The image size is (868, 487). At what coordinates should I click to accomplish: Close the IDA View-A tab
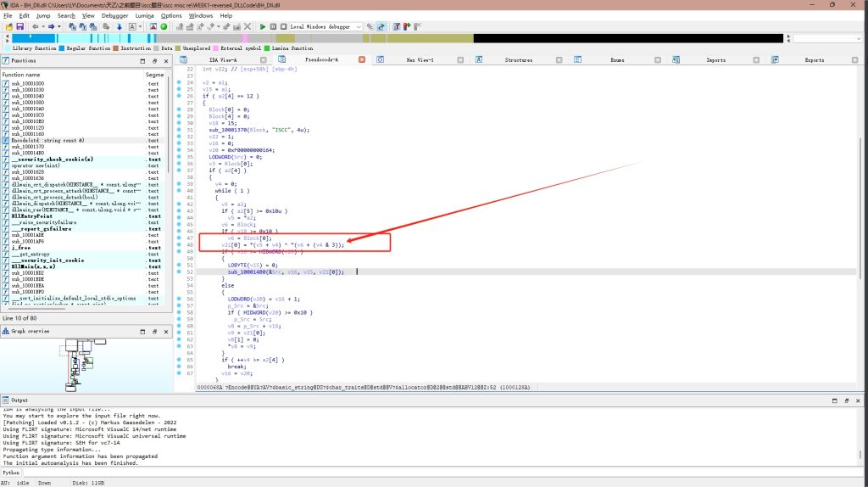(264, 60)
